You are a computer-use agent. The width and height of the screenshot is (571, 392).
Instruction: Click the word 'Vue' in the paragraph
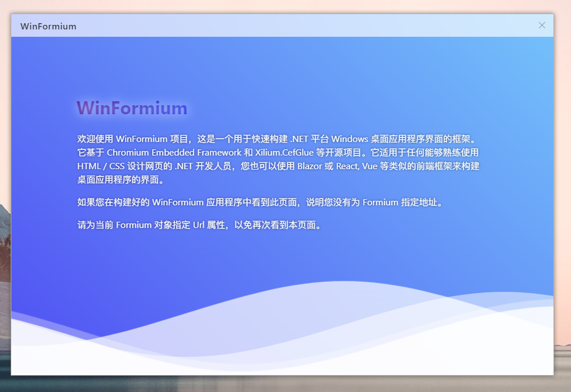point(370,167)
